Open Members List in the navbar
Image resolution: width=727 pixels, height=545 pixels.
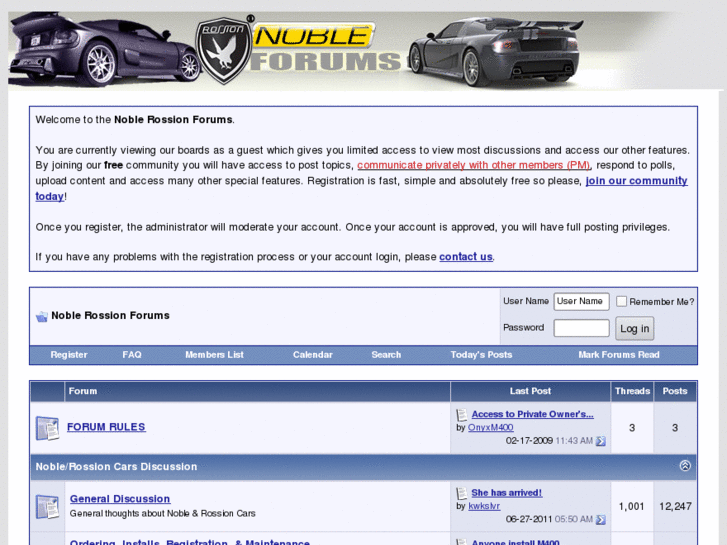coord(214,355)
